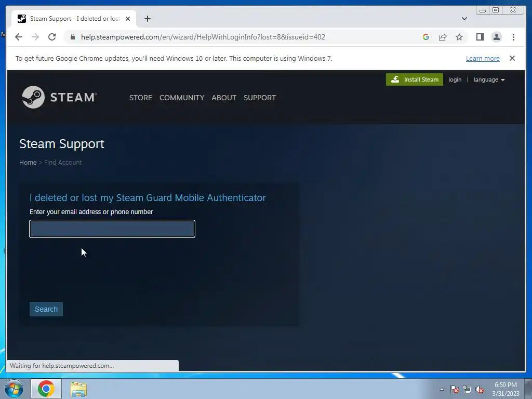Click the Chrome taskbar icon
Viewport: 532px width, 399px height.
click(46, 389)
